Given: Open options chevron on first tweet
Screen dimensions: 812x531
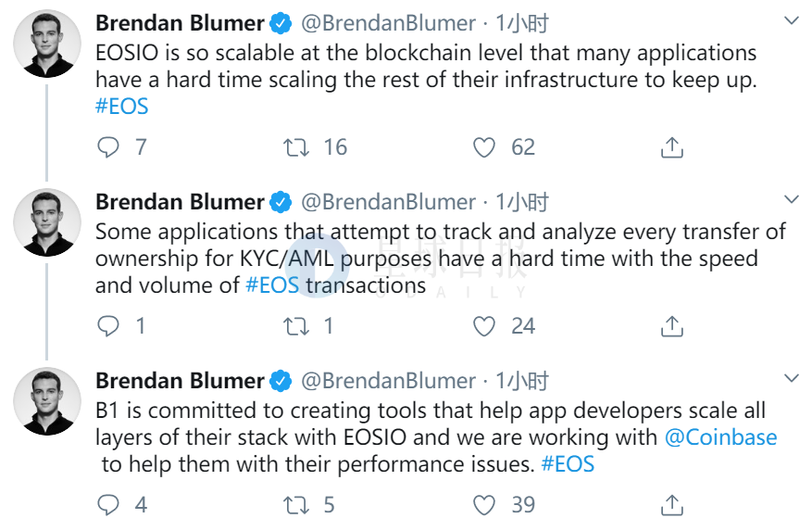Looking at the screenshot, I should (x=792, y=20).
